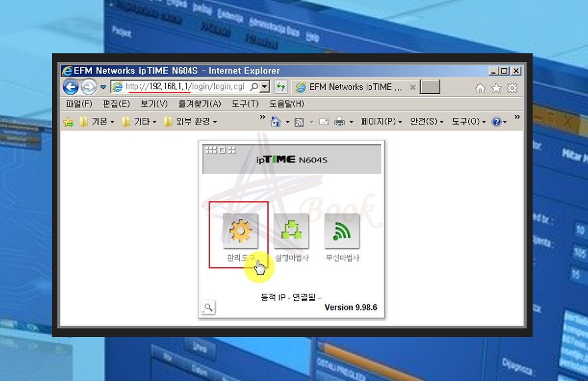Open the 도구(O) command menu

pos(469,121)
